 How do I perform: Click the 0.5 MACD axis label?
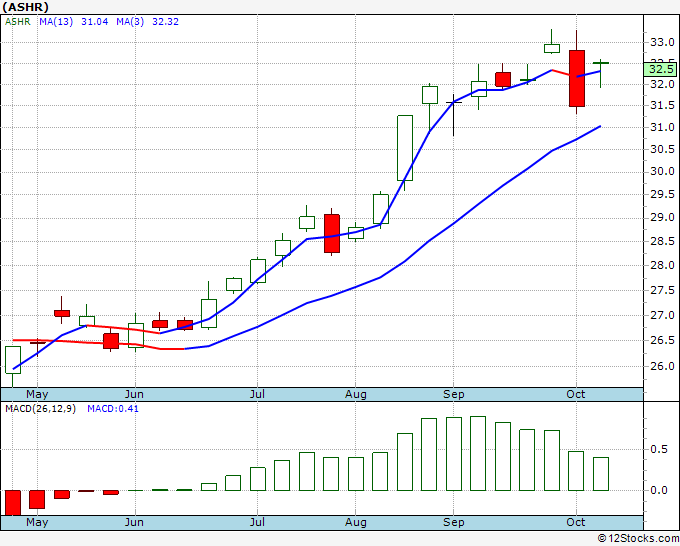[659, 449]
